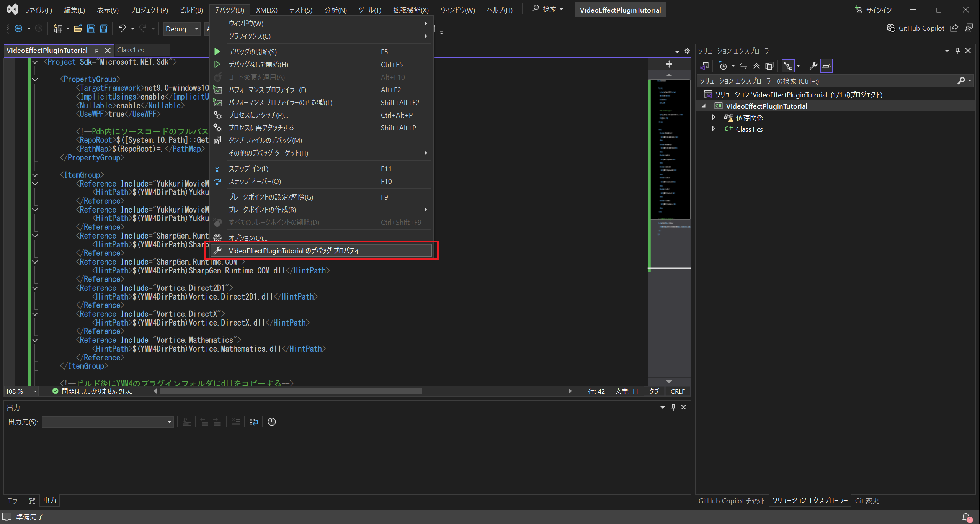
Task: Open the Debug configuration dropdown
Action: (x=182, y=29)
